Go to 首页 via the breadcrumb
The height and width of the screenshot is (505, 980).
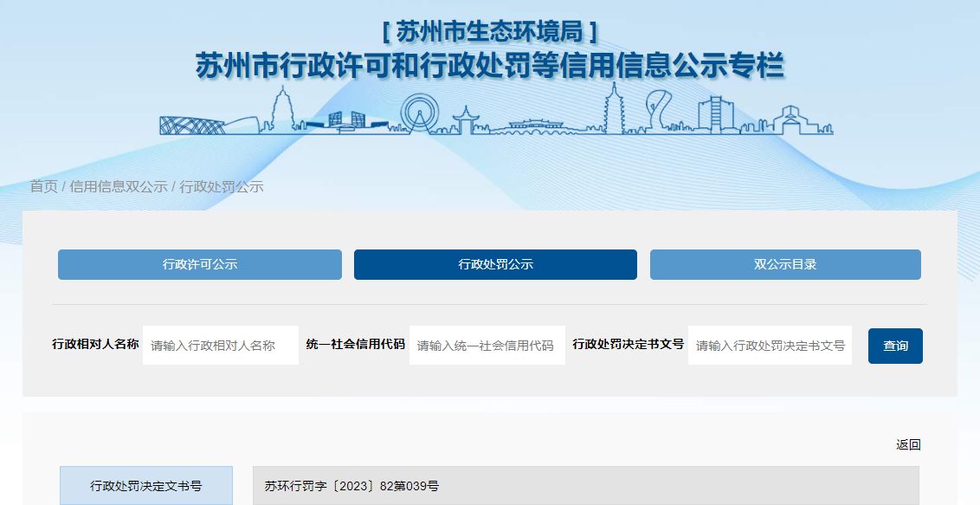[x=43, y=186]
